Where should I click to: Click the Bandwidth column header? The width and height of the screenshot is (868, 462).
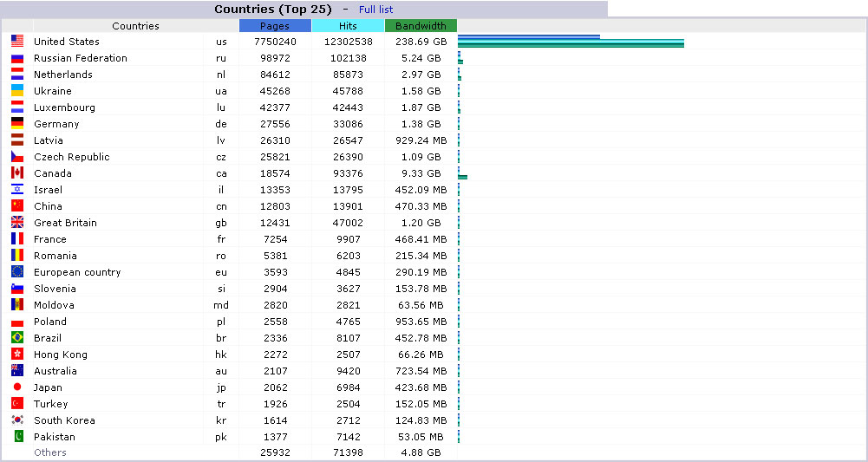[421, 26]
